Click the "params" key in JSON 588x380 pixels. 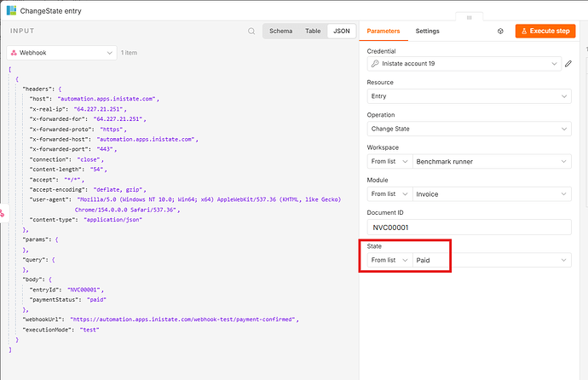click(x=37, y=239)
